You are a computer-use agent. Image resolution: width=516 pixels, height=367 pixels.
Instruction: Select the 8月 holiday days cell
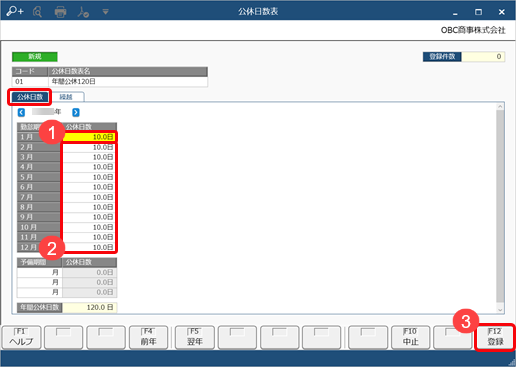pyautogui.click(x=89, y=207)
